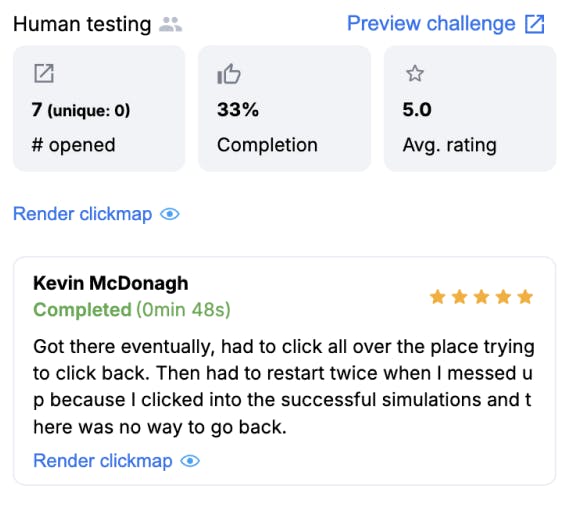Screen dimensions: 570x508
Task: Click the star outline icon in Avg. rating card
Action: [415, 73]
